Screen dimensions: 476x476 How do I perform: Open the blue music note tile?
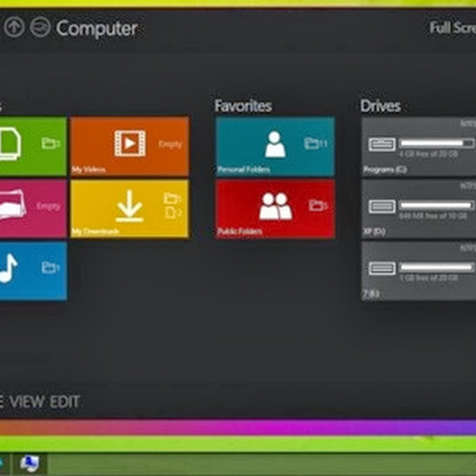click(x=33, y=271)
